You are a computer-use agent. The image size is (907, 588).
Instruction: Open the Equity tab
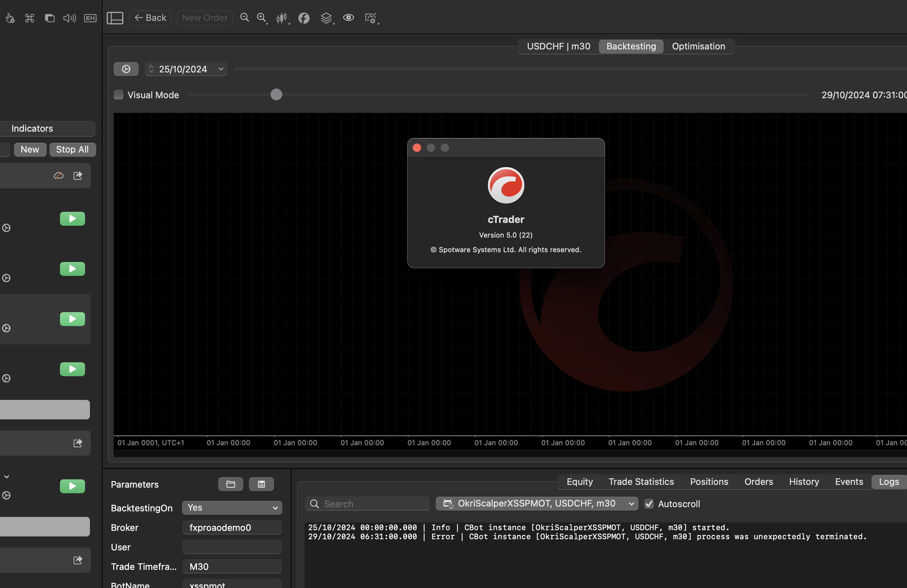pyautogui.click(x=580, y=482)
